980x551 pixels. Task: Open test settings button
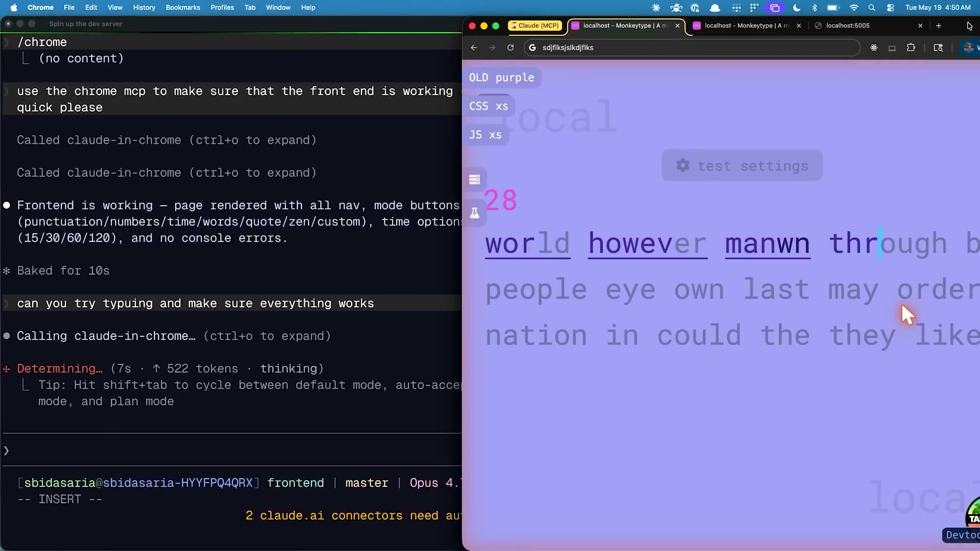[742, 166]
